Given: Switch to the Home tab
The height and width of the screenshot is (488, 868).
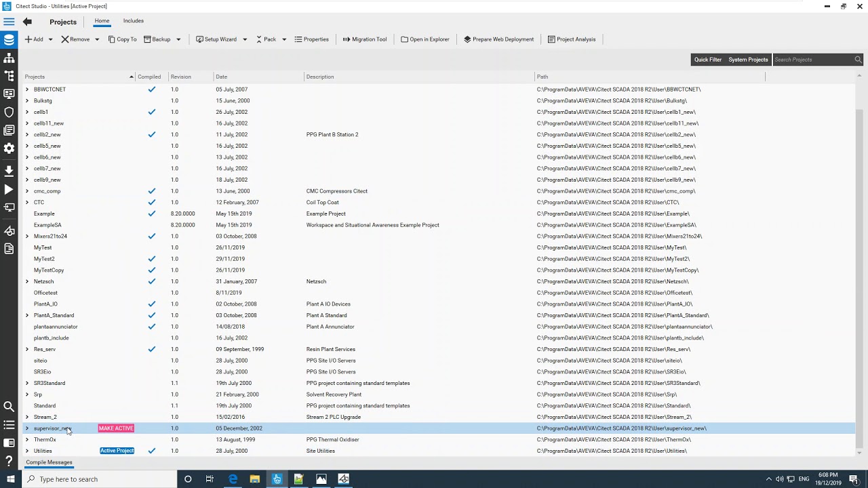Looking at the screenshot, I should point(102,21).
